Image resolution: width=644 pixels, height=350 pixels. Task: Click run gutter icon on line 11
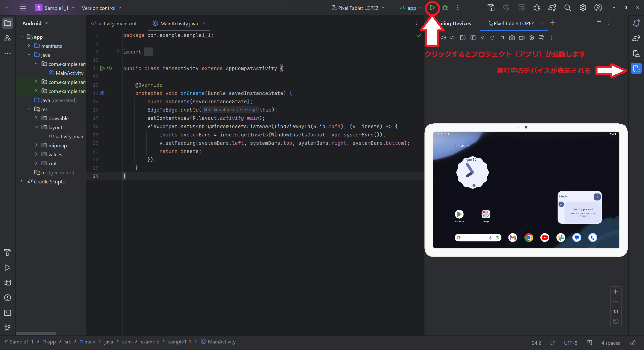102,68
